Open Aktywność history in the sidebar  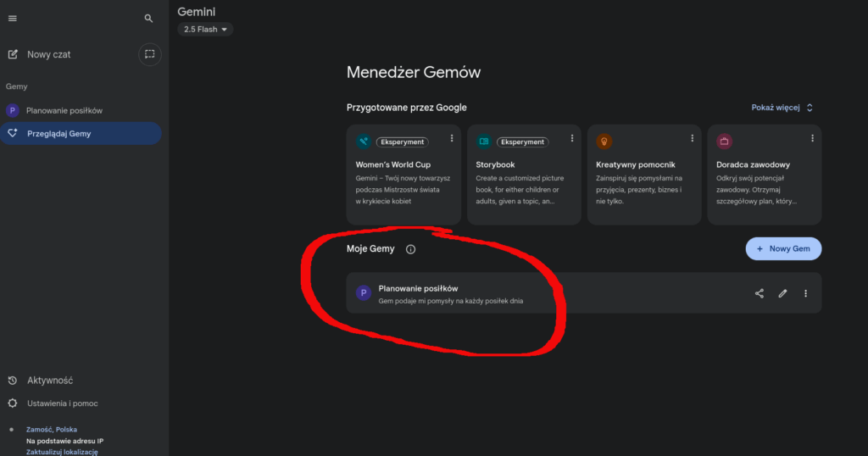(49, 381)
